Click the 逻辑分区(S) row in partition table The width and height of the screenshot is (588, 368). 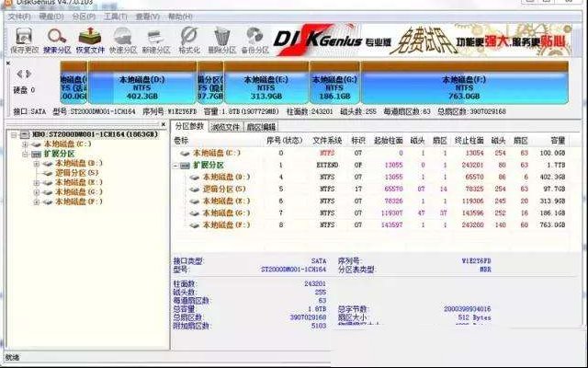[369, 189]
